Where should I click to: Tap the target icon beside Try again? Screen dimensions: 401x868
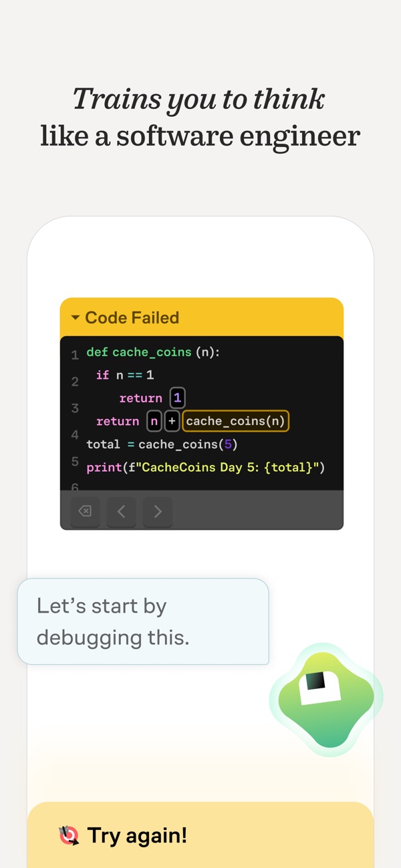point(69,835)
